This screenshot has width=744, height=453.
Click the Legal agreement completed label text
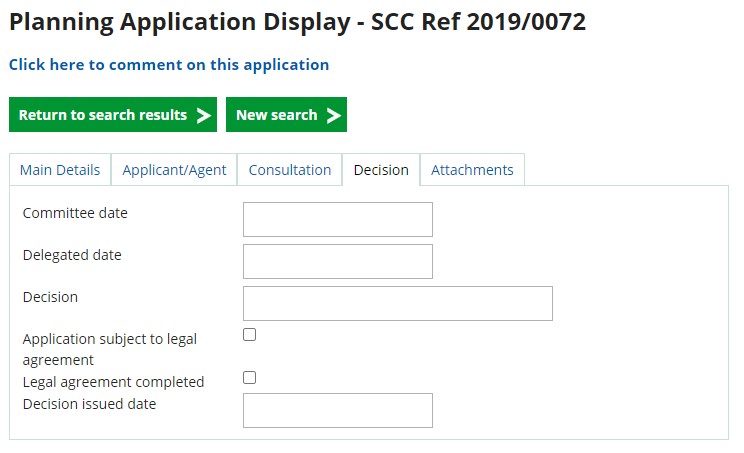(x=113, y=382)
